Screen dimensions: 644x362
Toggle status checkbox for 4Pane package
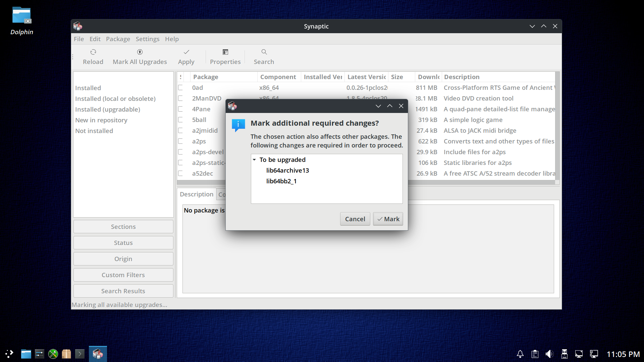click(x=180, y=109)
